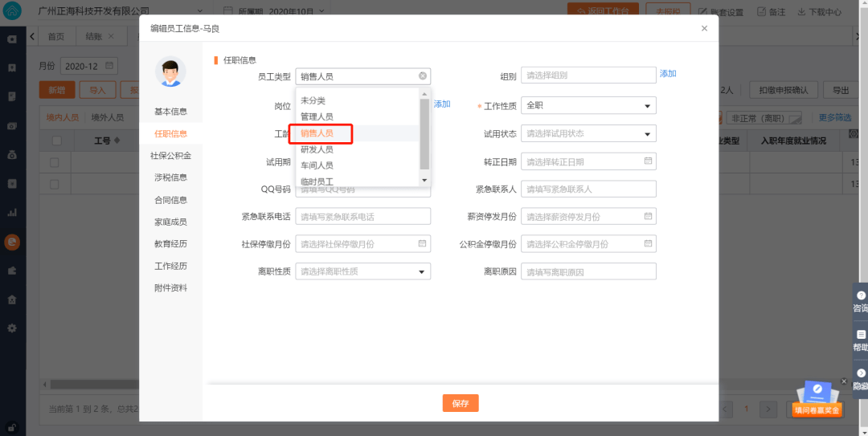
Task: Click the employee avatar picture
Action: pos(170,72)
